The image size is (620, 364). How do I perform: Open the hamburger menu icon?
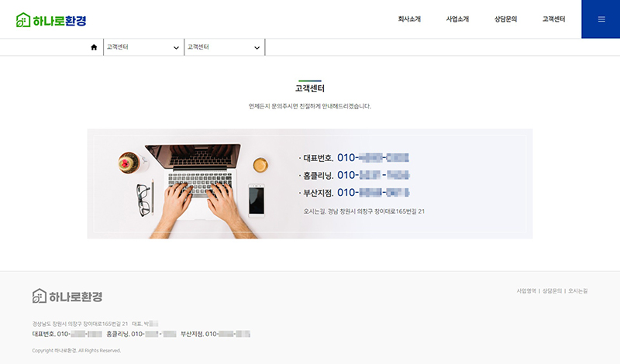pyautogui.click(x=601, y=19)
